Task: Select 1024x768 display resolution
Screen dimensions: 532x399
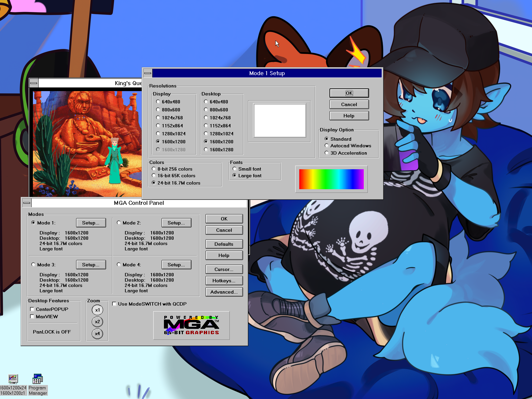Action: click(158, 118)
